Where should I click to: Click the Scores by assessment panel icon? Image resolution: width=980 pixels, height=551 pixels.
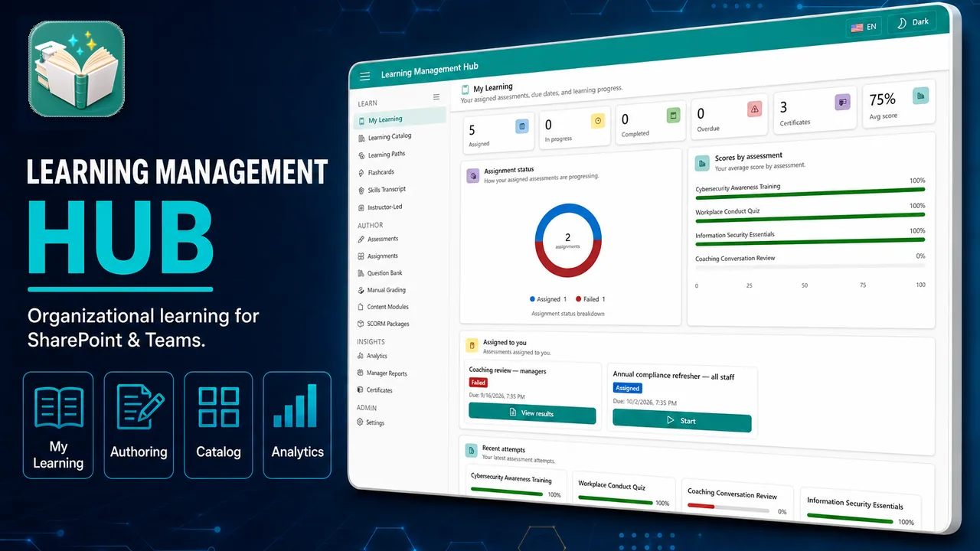[x=702, y=163]
